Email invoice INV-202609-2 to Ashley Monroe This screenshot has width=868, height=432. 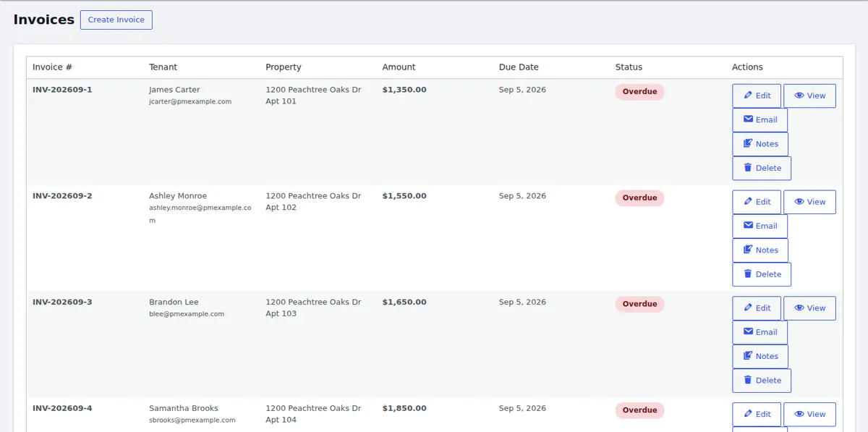tap(760, 226)
